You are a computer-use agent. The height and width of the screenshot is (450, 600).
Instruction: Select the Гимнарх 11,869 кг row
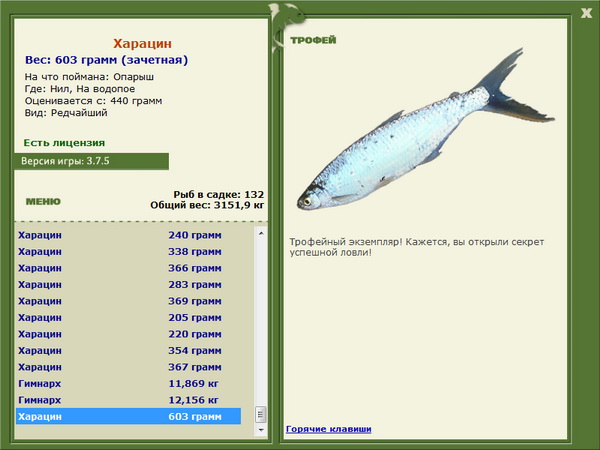[x=129, y=383]
